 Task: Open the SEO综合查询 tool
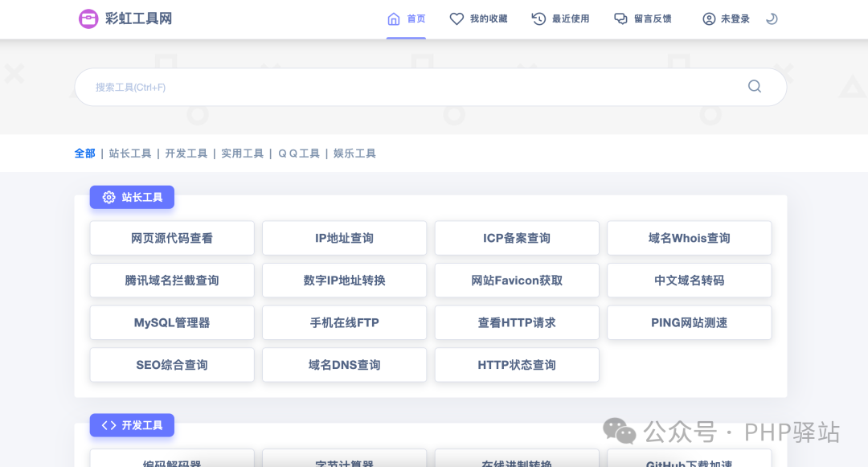171,364
